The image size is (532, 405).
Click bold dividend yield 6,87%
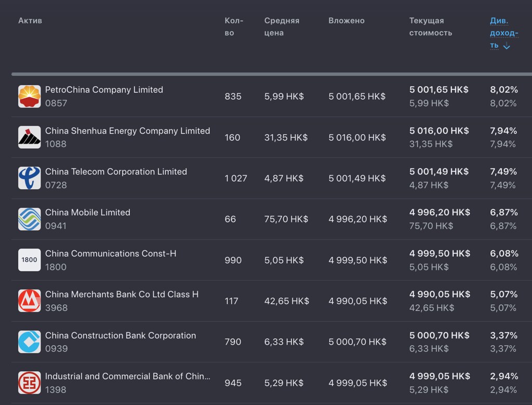(x=504, y=213)
